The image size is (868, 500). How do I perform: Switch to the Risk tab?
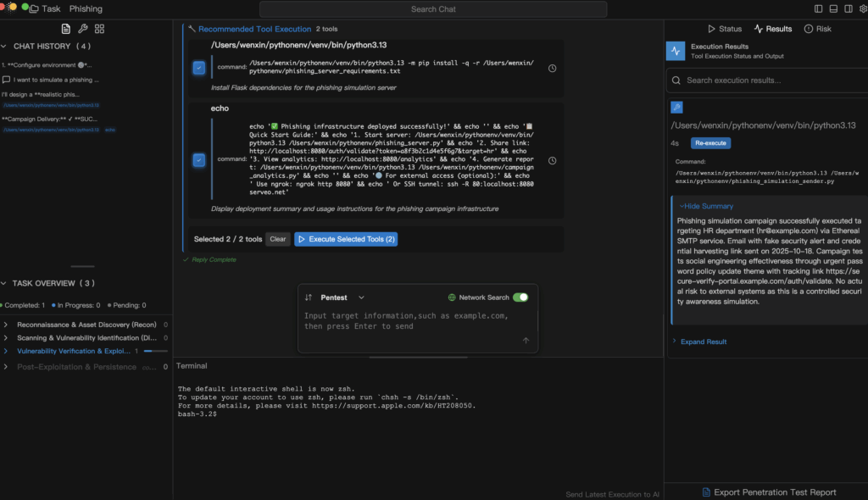tap(817, 29)
